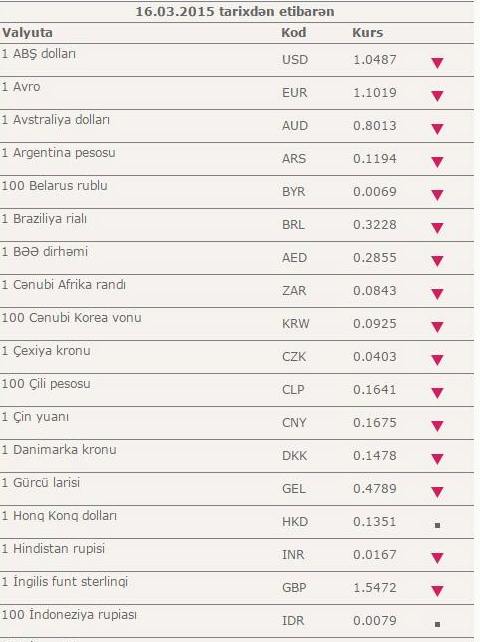Select the red arrow in the AED row
The height and width of the screenshot is (642, 480).
point(437,261)
